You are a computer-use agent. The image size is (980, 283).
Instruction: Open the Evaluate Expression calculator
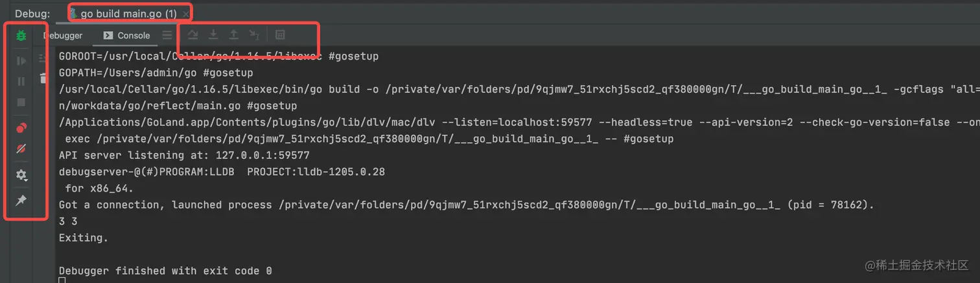click(280, 34)
